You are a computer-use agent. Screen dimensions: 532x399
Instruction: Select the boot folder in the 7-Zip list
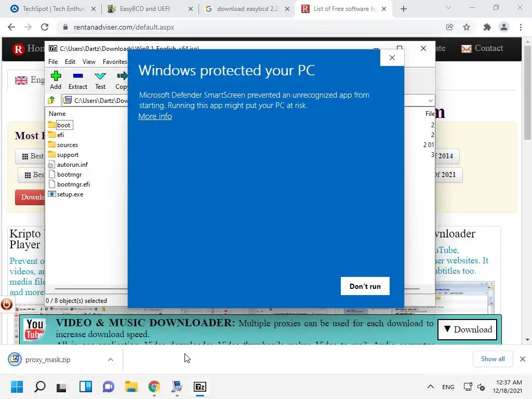point(63,125)
